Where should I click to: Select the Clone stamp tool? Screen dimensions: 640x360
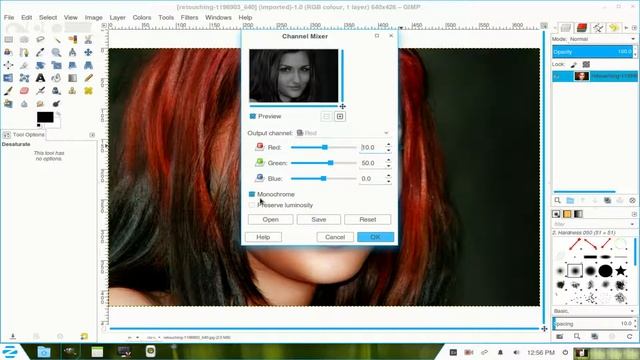(72, 91)
